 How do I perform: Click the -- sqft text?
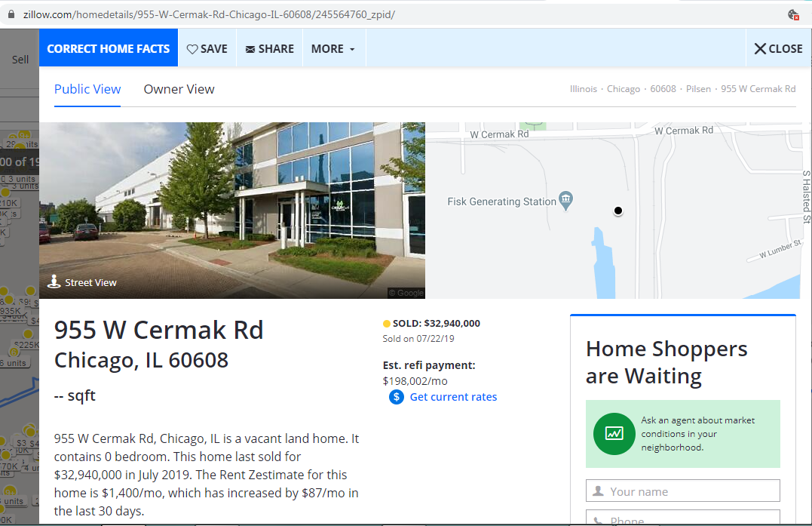[x=75, y=395]
